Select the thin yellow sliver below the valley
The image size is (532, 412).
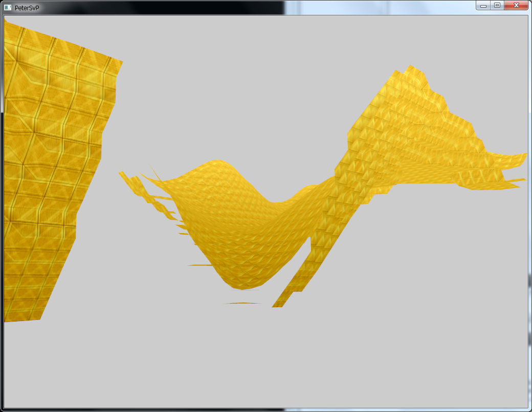(242, 303)
